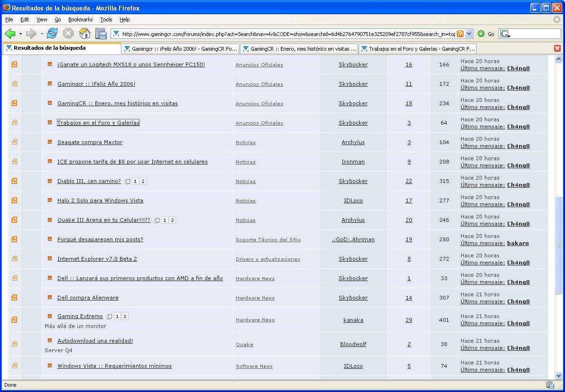Open the Diablo III, ¿en camino? thread
Viewport: 565px width, 392px height.
click(x=89, y=181)
